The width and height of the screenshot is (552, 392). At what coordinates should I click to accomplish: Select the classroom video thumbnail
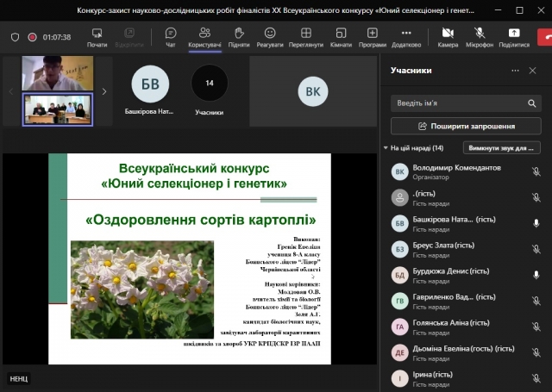[x=57, y=109]
